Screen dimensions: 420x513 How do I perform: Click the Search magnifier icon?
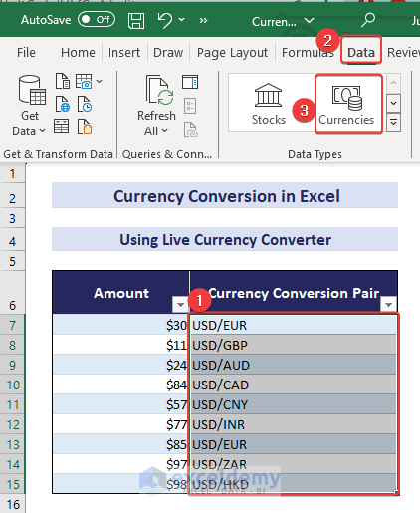click(368, 20)
